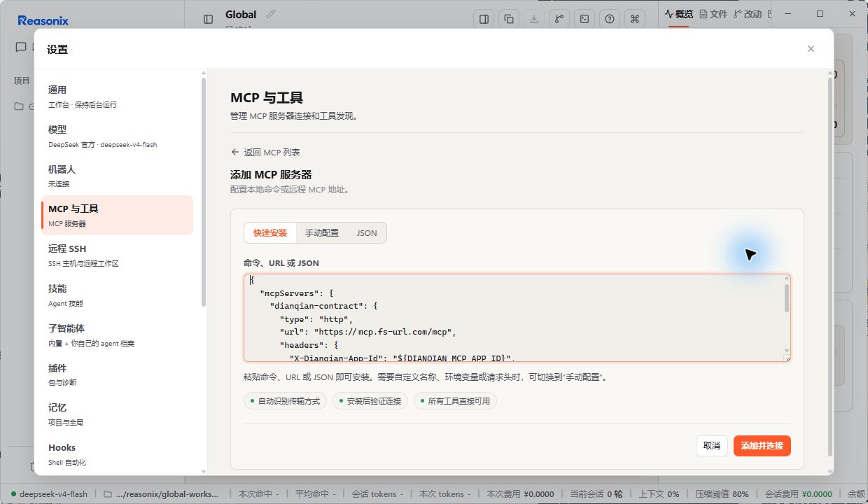Click 当前会话 0 轮 in status bar

click(x=596, y=493)
